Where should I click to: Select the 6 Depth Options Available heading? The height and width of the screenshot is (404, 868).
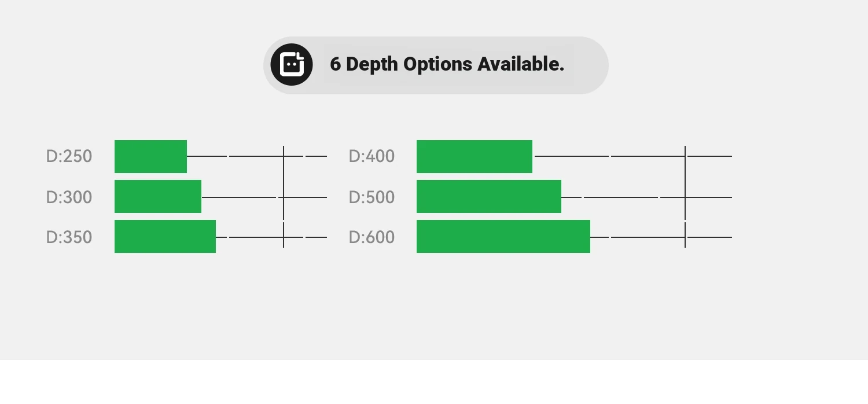[x=447, y=64]
